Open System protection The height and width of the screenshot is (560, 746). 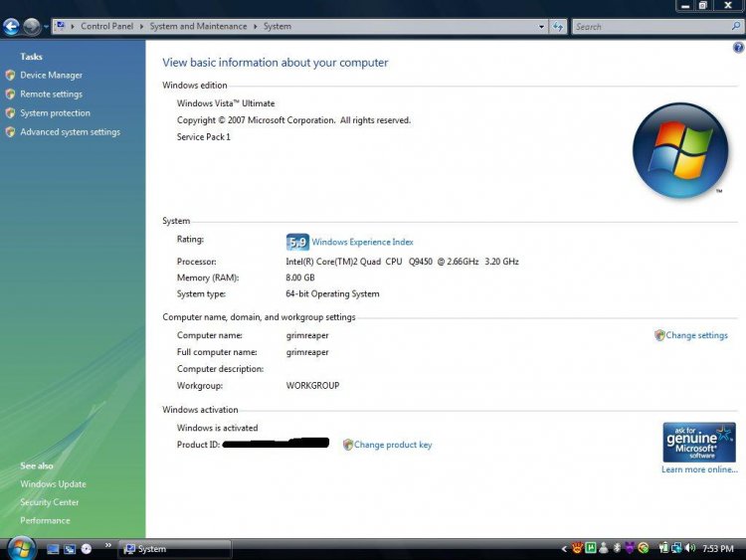tap(55, 113)
